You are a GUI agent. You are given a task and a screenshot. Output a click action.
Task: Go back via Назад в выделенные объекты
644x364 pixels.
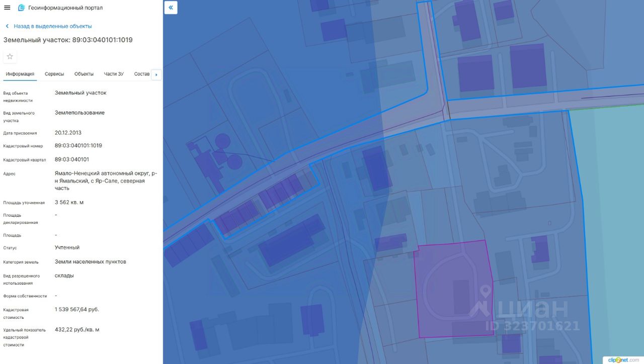point(53,26)
